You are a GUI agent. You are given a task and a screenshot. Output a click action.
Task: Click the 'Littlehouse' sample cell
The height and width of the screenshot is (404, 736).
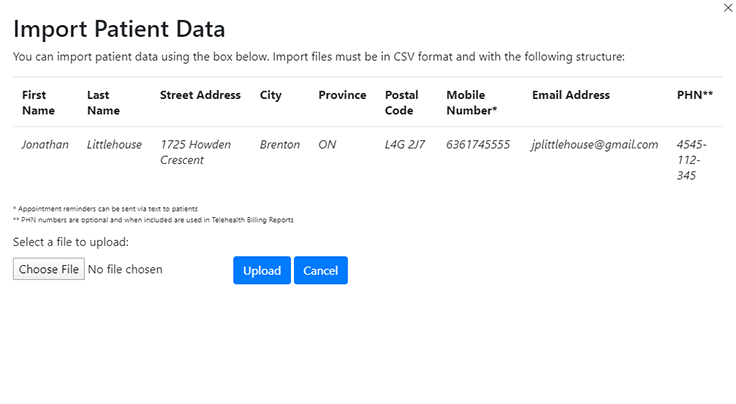[x=114, y=145]
